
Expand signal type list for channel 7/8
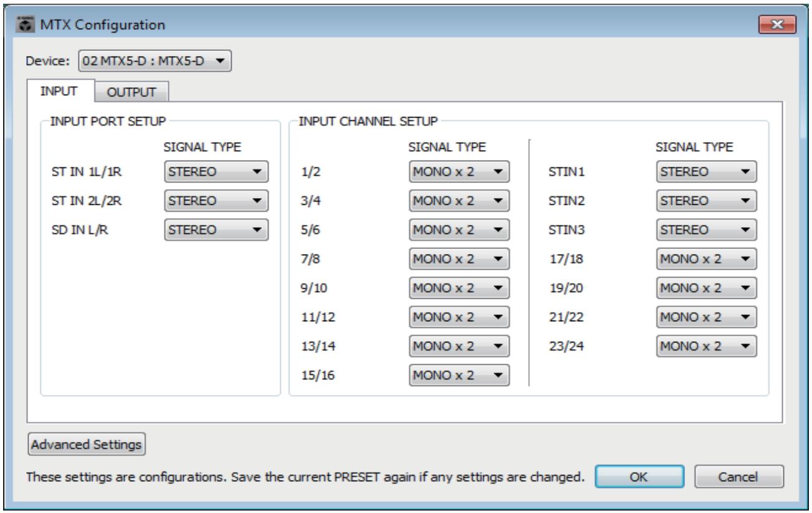pyautogui.click(x=459, y=258)
